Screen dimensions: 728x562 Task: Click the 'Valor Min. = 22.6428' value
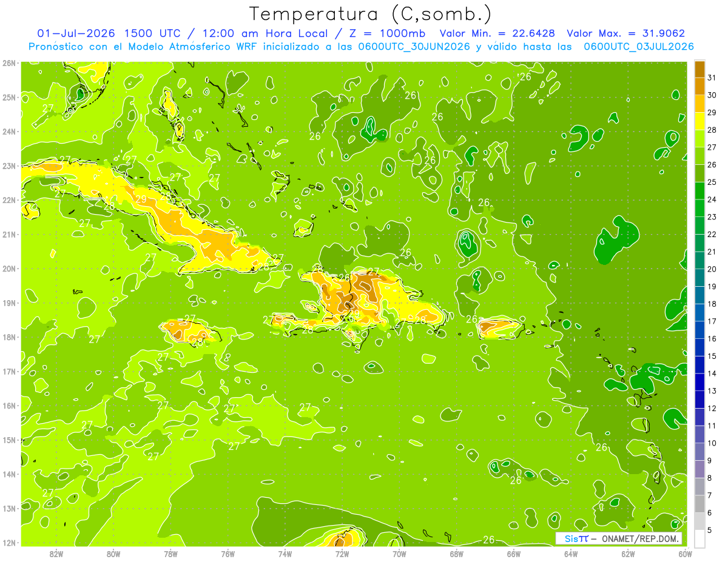(497, 33)
